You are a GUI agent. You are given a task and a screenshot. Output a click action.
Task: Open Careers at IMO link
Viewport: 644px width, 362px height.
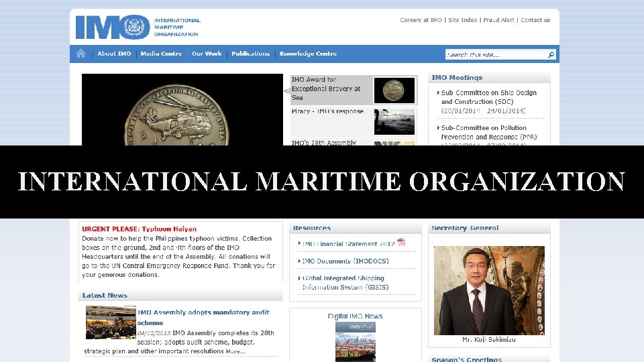tap(421, 20)
